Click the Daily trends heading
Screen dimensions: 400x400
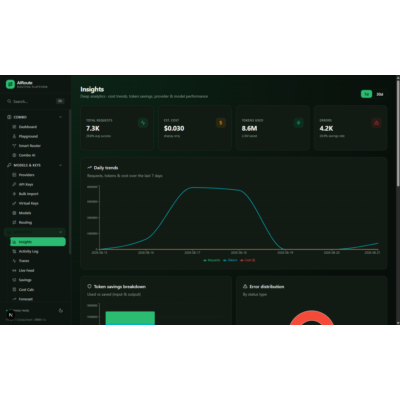pyautogui.click(x=106, y=168)
